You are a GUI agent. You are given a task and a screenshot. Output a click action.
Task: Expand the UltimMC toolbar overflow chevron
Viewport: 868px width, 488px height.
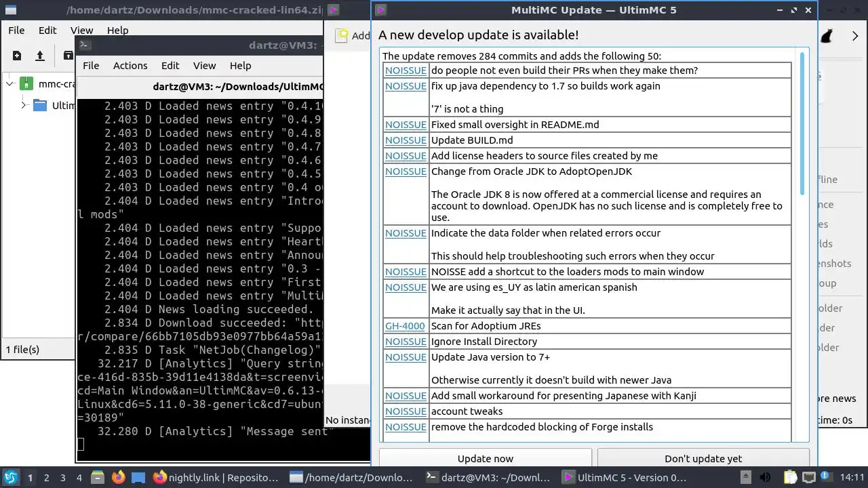point(855,36)
